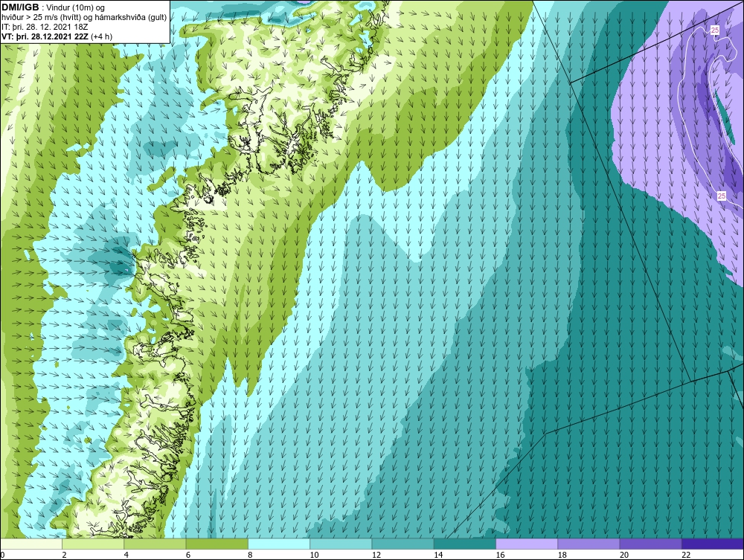Click the legend scale value '22'

[x=686, y=555]
